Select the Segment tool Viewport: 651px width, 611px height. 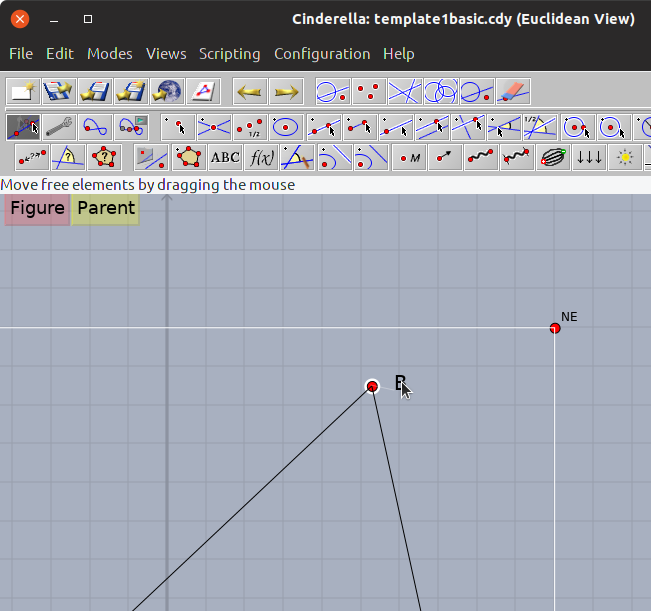360,127
